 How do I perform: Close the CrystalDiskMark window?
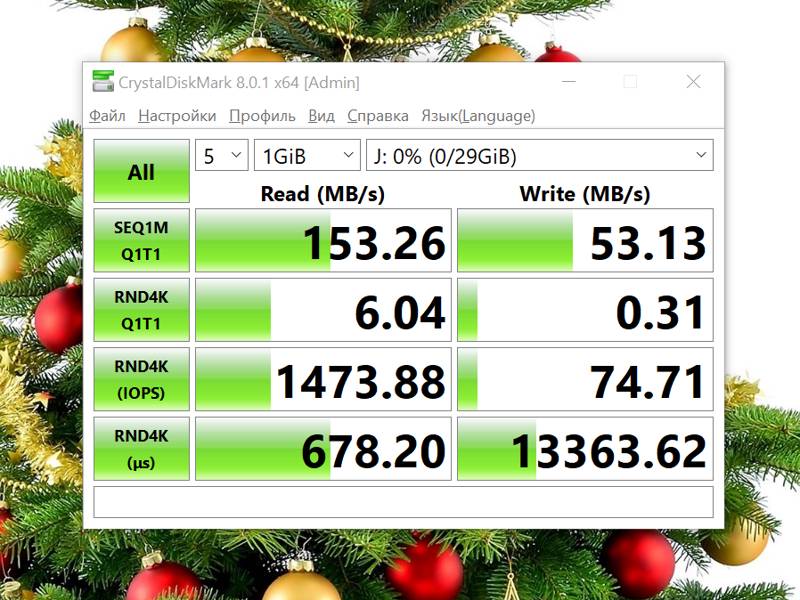(x=693, y=82)
